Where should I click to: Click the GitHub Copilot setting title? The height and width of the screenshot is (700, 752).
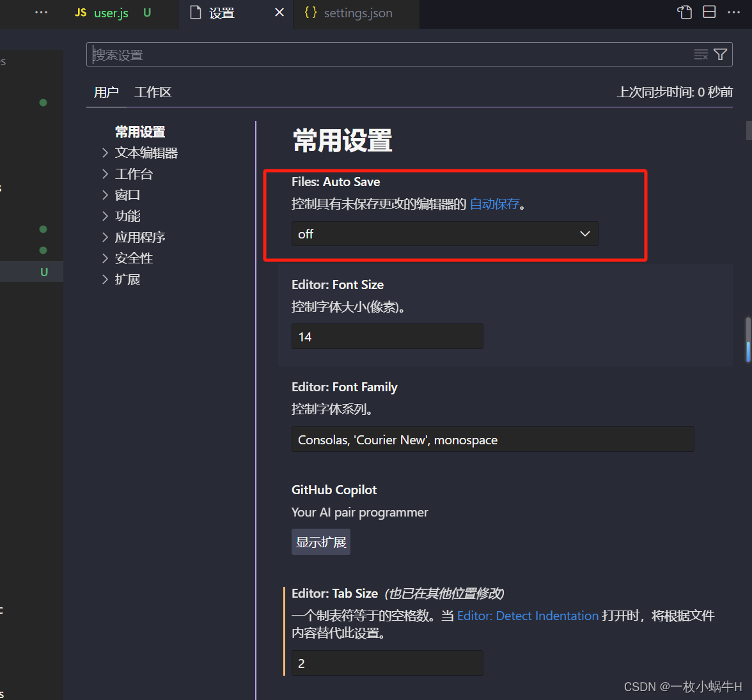pos(334,490)
